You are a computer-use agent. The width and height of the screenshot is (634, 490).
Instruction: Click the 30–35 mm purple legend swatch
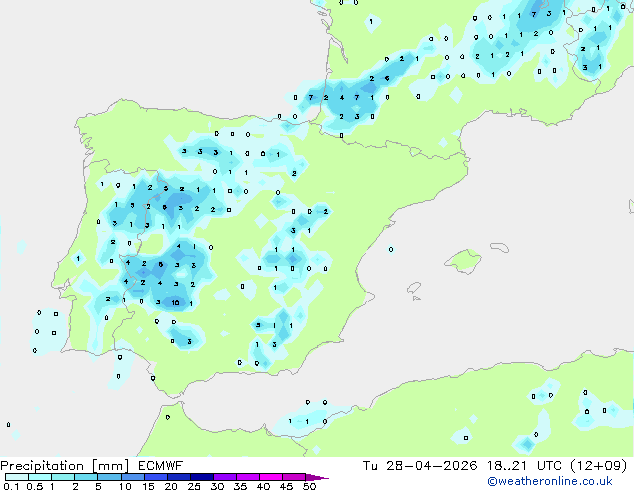225,477
